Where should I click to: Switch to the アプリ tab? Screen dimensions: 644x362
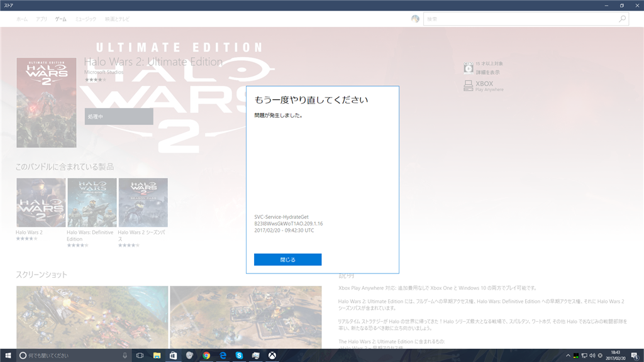[42, 19]
